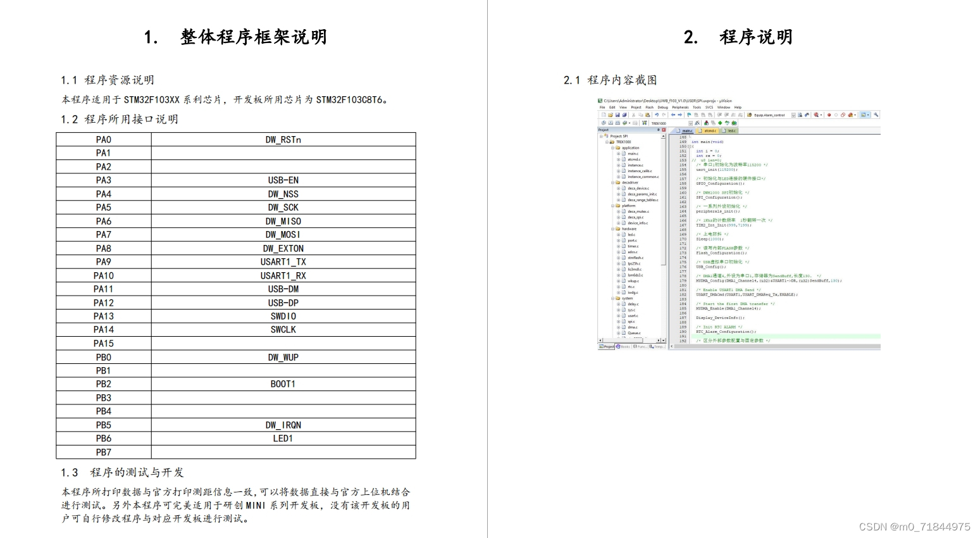Click the Cut scissors icon in toolbar
The image size is (980, 538).
[x=633, y=115]
